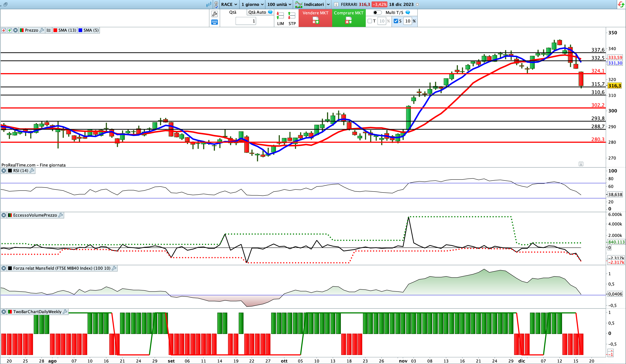626x364 pixels.
Task: Close the RSI (14) indicator panel
Action: pos(4,171)
